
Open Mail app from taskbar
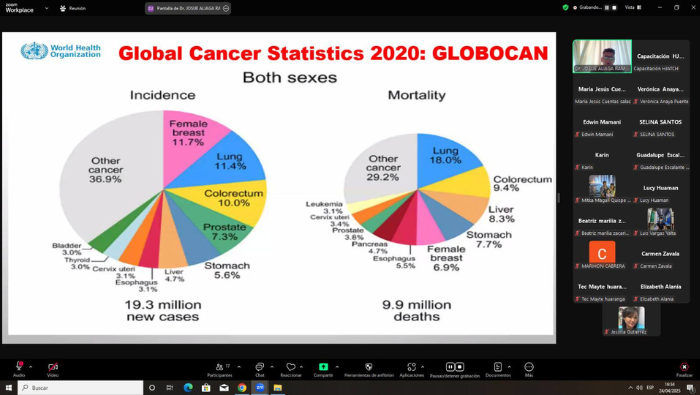coord(224,387)
